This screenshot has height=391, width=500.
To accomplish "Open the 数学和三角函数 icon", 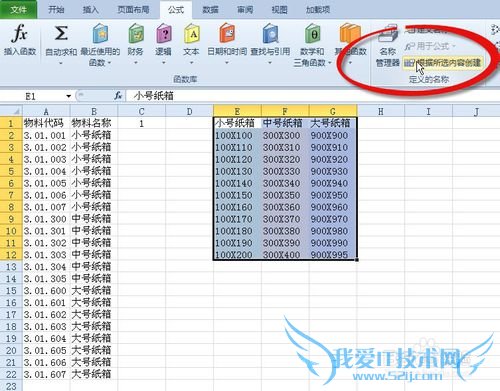I will (x=312, y=34).
